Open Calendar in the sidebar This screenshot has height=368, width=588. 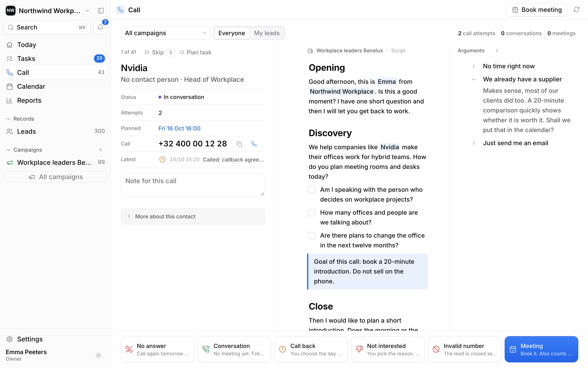point(55,86)
